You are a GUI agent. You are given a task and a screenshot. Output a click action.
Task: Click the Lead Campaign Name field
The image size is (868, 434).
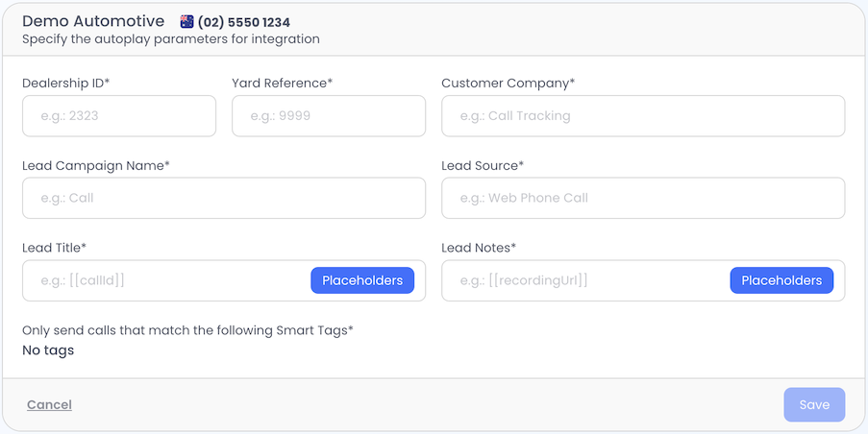tap(224, 198)
